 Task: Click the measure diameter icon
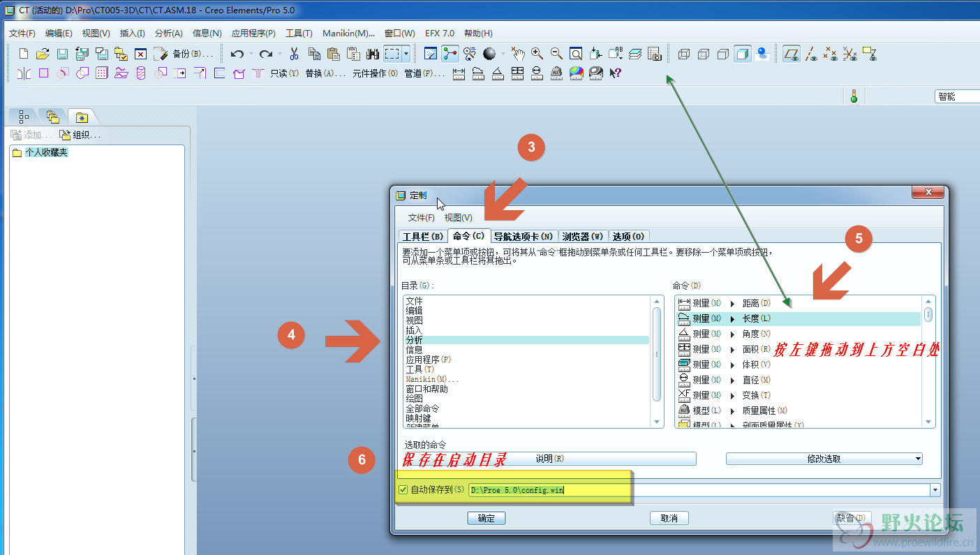(537, 73)
